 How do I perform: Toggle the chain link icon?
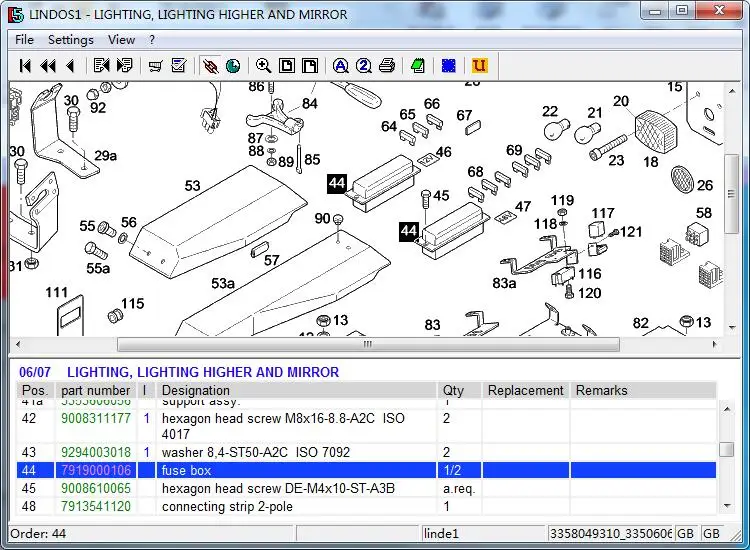[x=210, y=66]
